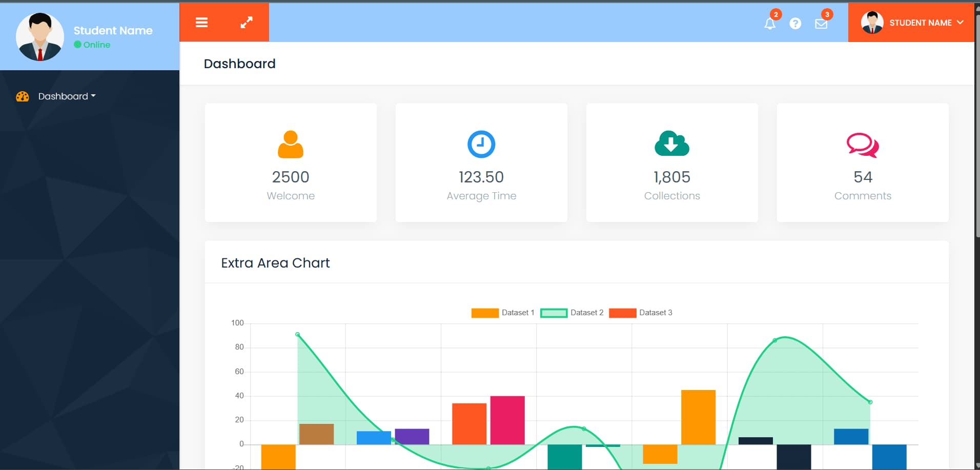Open the STUDENT NAME account dropdown
The height and width of the screenshot is (470, 980).
pyautogui.click(x=911, y=23)
